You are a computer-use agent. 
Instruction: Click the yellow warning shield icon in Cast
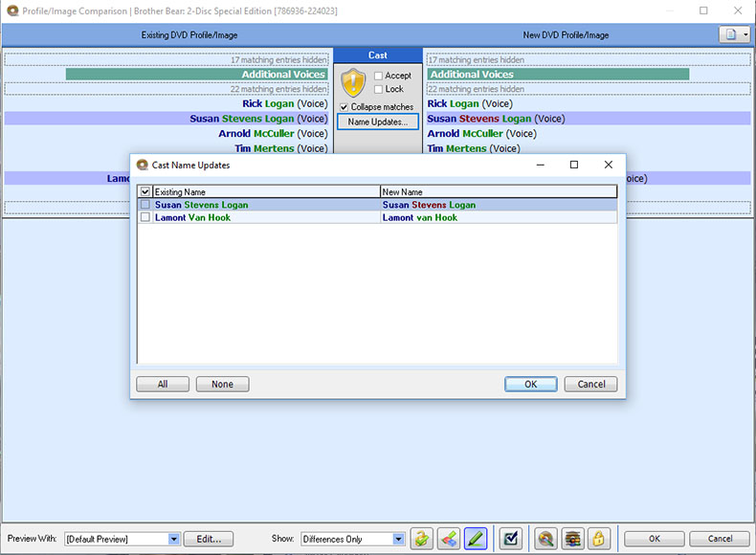pyautogui.click(x=353, y=83)
